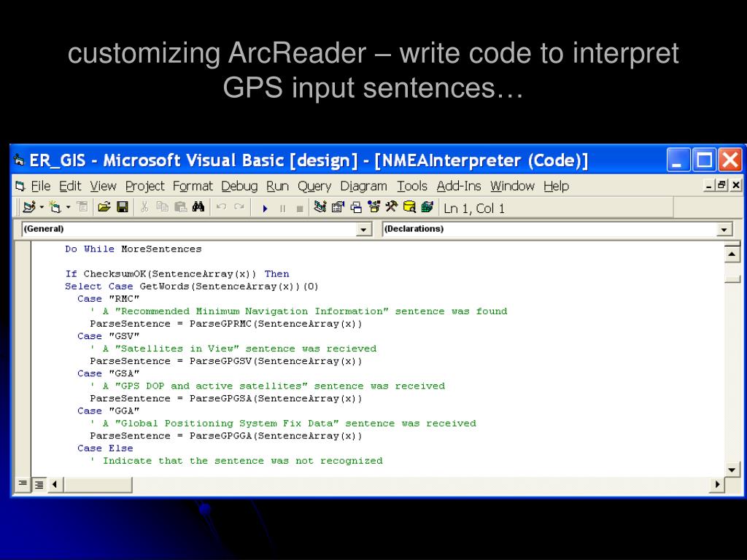Click the Copy toolbar icon
The image size is (747, 560).
click(x=162, y=206)
